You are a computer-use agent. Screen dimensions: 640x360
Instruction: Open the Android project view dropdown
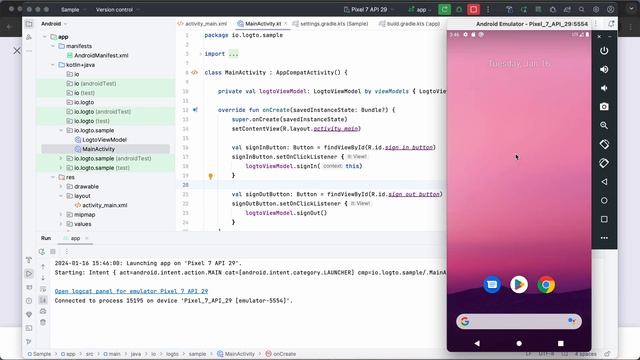click(54, 24)
